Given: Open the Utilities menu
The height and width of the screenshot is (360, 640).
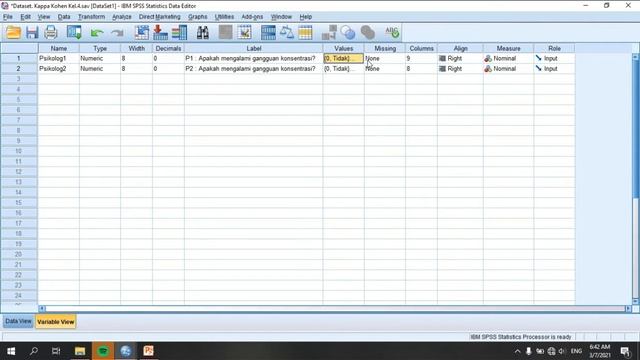Looking at the screenshot, I should click(x=224, y=17).
